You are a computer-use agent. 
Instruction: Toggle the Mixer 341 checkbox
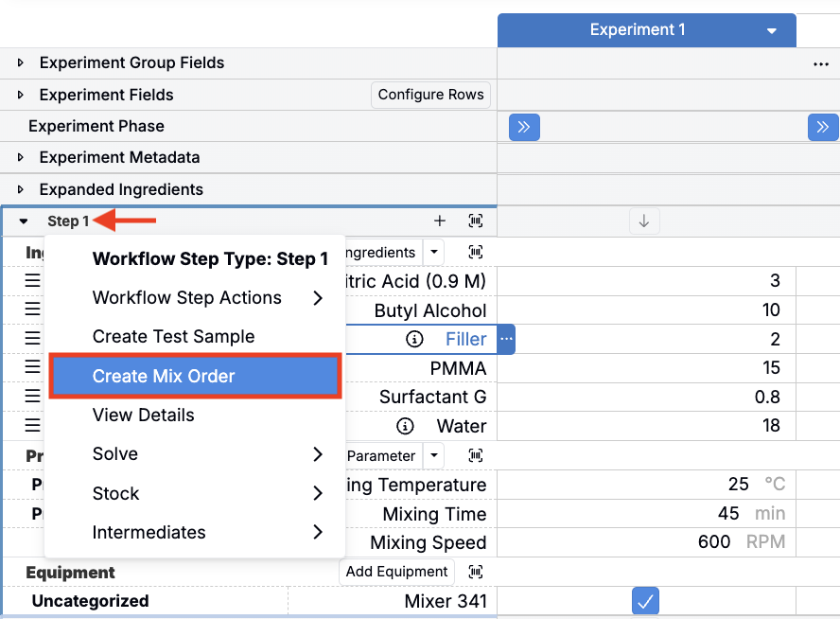click(645, 601)
